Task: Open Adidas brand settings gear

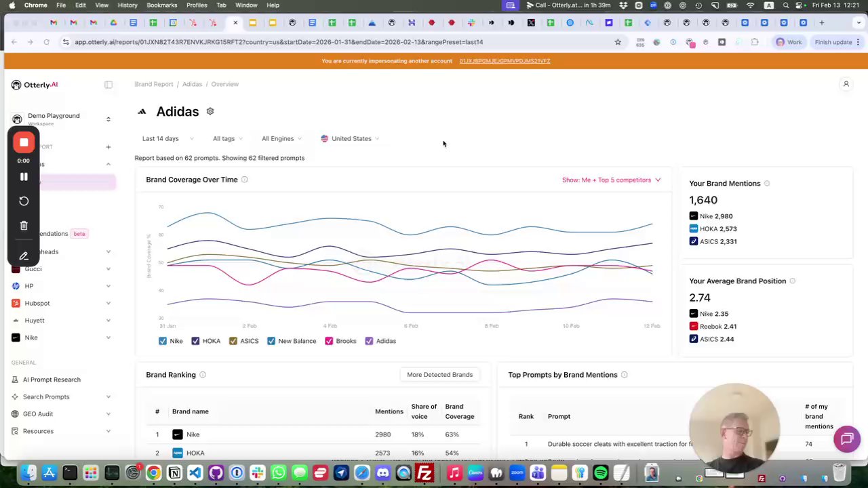Action: pos(210,111)
